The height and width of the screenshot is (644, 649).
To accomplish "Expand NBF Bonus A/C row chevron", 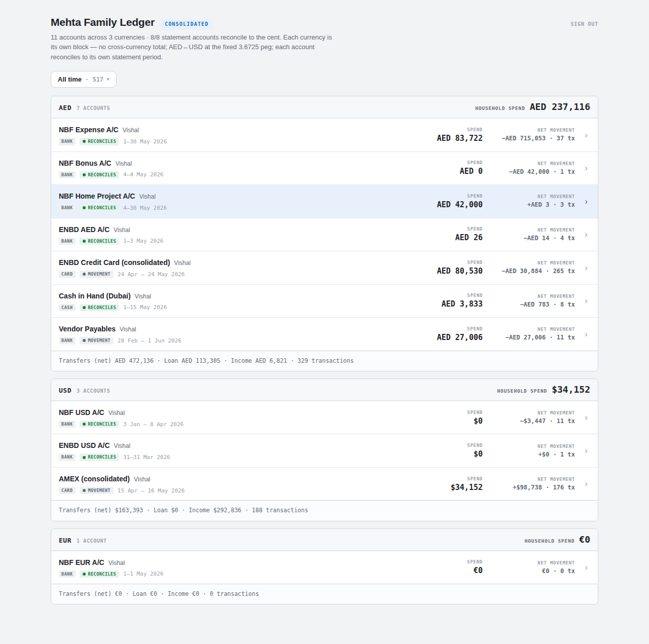I will click(x=586, y=168).
